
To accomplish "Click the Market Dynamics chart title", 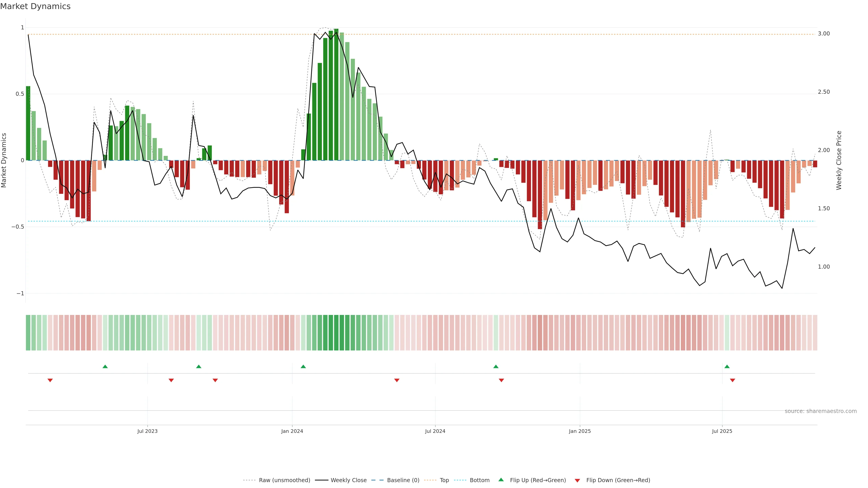I will coord(35,6).
